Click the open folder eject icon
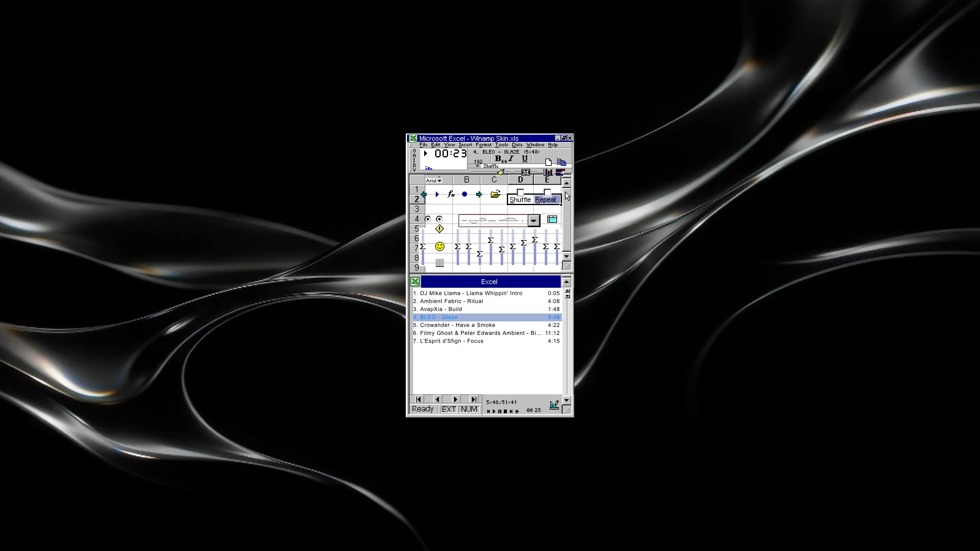 495,194
